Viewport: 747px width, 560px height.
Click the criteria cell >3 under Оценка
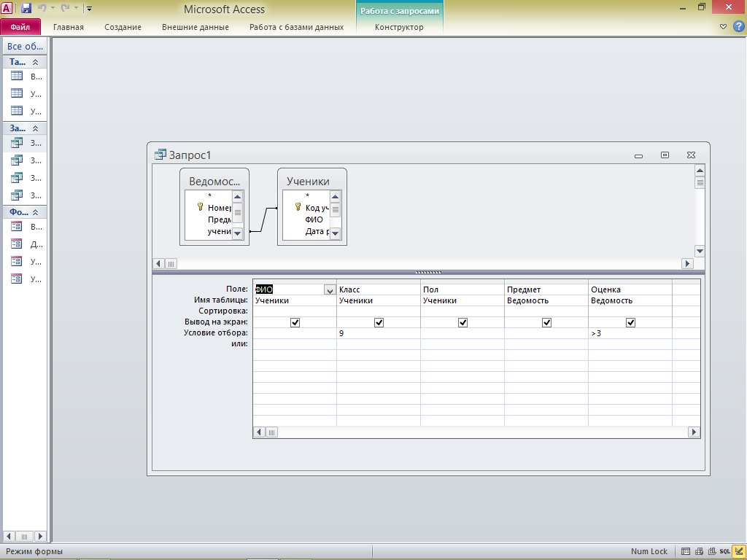click(x=630, y=333)
